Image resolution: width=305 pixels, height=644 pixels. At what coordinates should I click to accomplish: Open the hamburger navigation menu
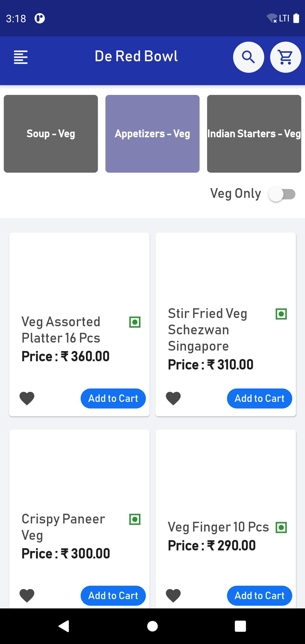click(x=21, y=57)
